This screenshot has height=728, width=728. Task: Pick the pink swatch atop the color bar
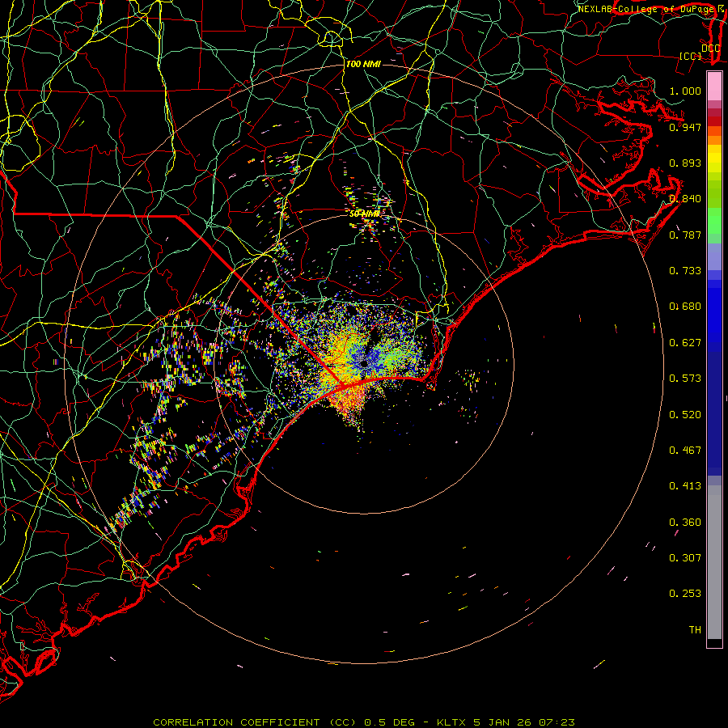click(x=714, y=86)
